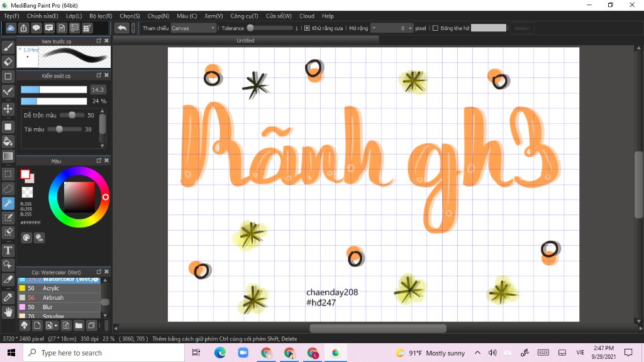Select the Text tool

click(8, 250)
